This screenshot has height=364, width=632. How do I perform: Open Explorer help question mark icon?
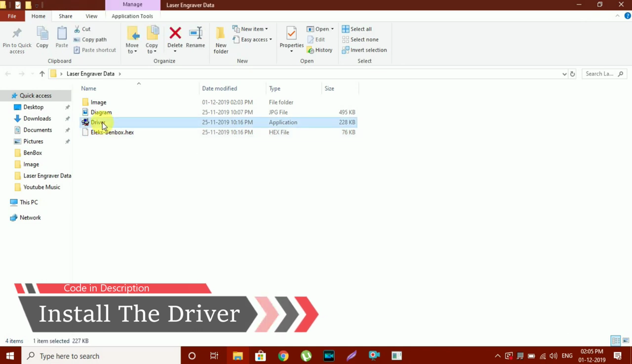point(628,16)
